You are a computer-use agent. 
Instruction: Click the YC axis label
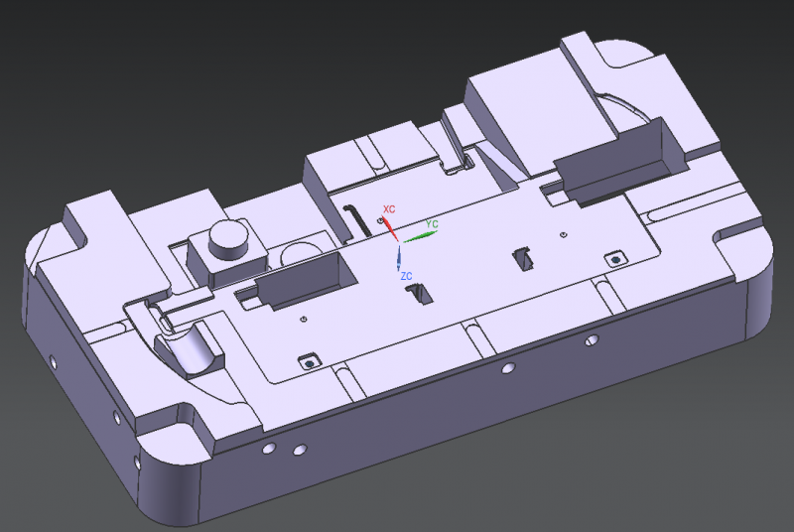[x=432, y=223]
